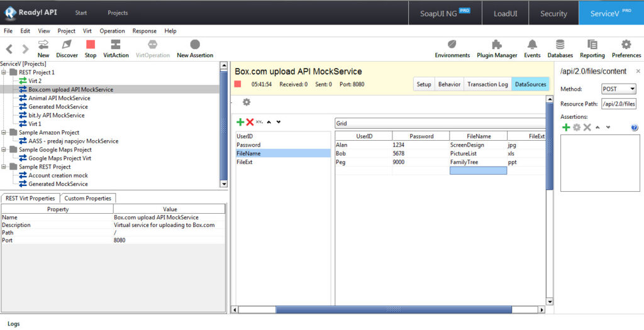Click the horizontal scrollbar under the grid
The height and width of the screenshot is (330, 644).
pos(394,309)
